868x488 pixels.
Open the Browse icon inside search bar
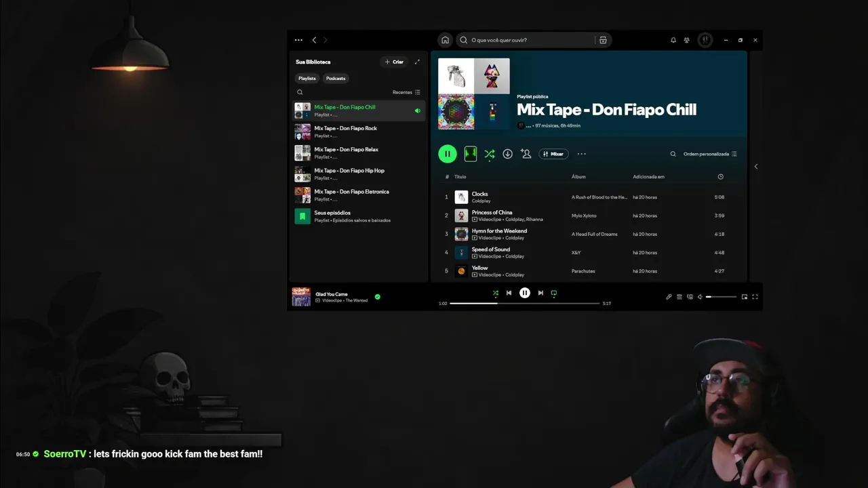click(603, 40)
